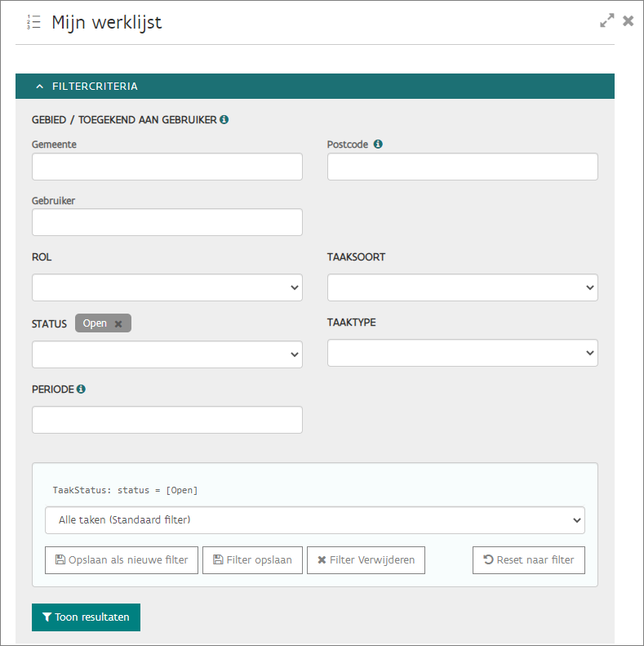Viewport: 644px width, 646px height.
Task: Open the Rol dropdown
Action: [167, 287]
